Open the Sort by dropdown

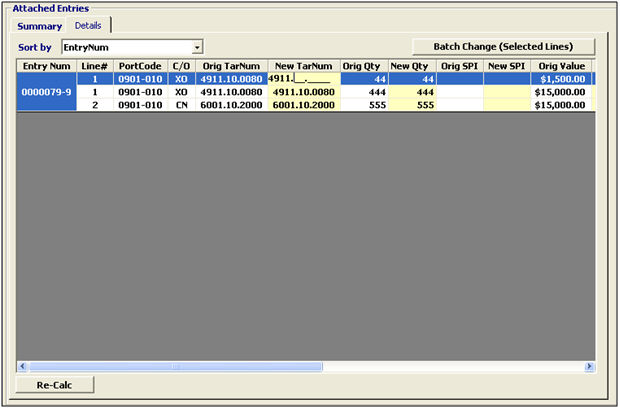[x=197, y=47]
